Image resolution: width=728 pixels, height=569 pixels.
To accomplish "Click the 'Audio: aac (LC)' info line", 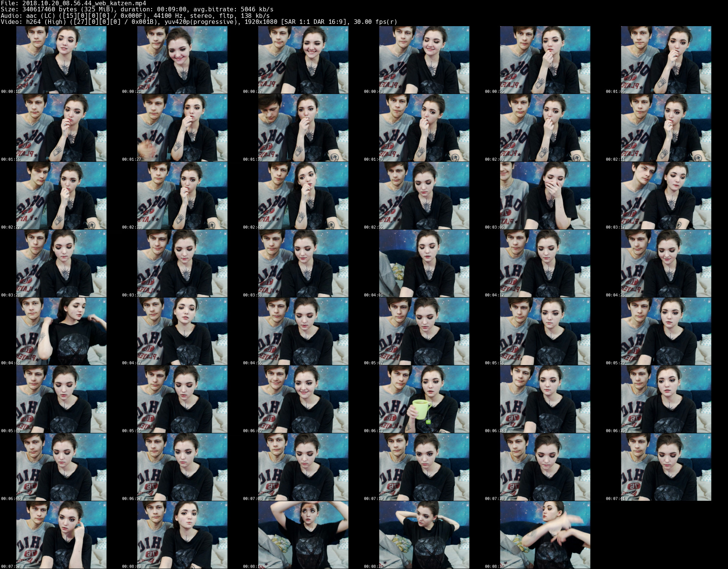I will tap(135, 16).
